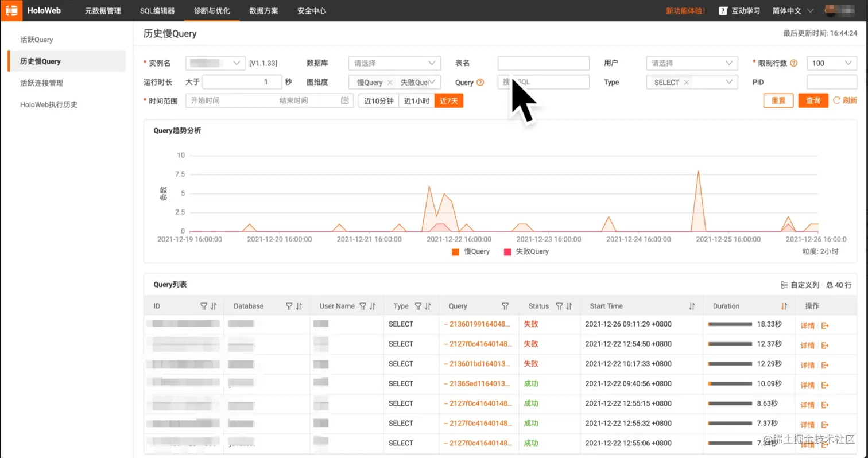
Task: Open the 互动学习 help icon
Action: click(x=723, y=11)
